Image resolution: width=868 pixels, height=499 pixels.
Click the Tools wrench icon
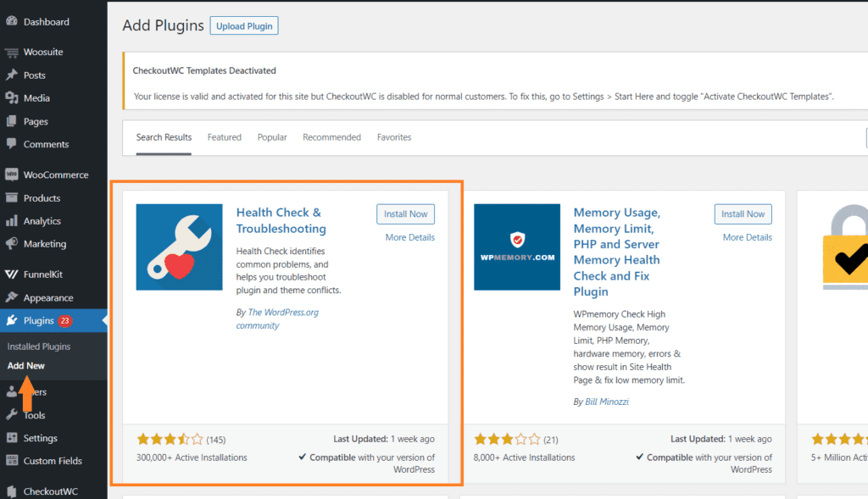[12, 414]
